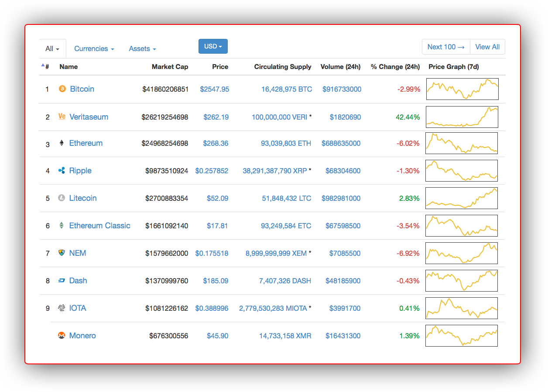The image size is (548, 392).
Task: Sort by Price column header
Action: point(220,67)
